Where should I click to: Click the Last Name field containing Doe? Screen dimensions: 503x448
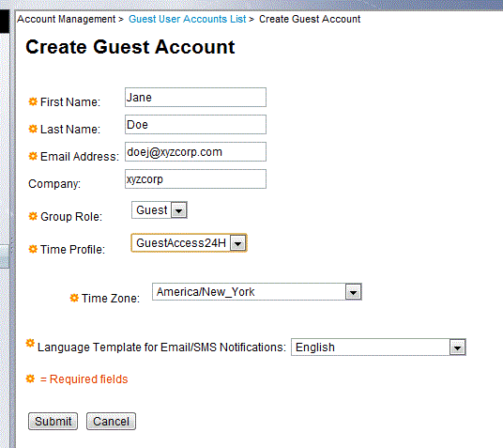click(195, 125)
